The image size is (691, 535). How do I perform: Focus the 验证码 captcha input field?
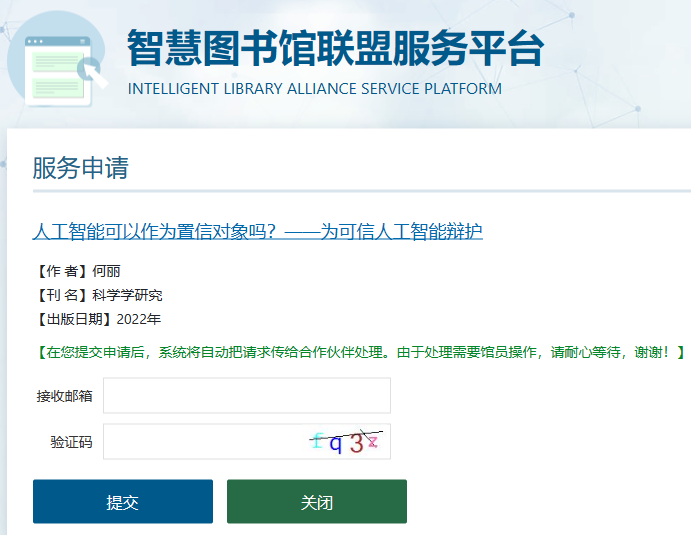[x=200, y=442]
